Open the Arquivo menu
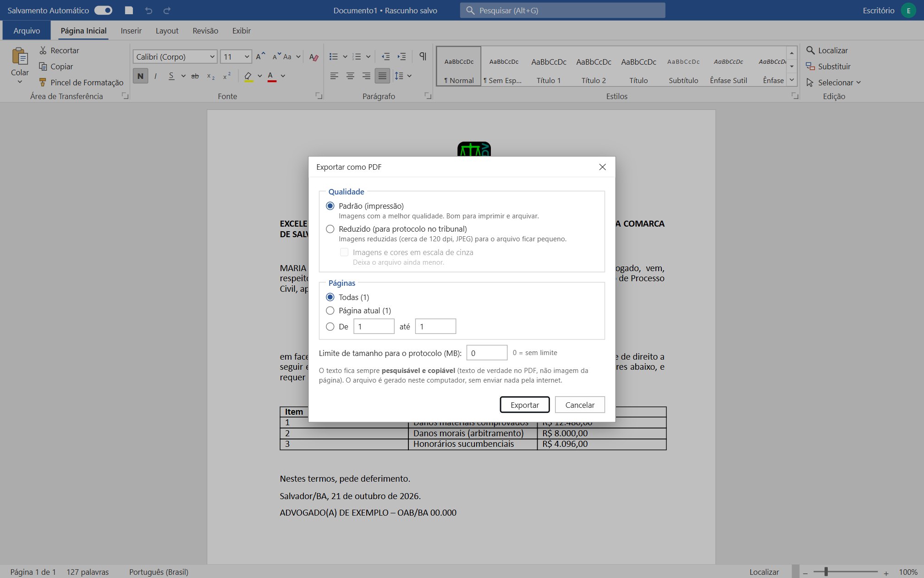Screen dimensions: 924x578 point(27,31)
